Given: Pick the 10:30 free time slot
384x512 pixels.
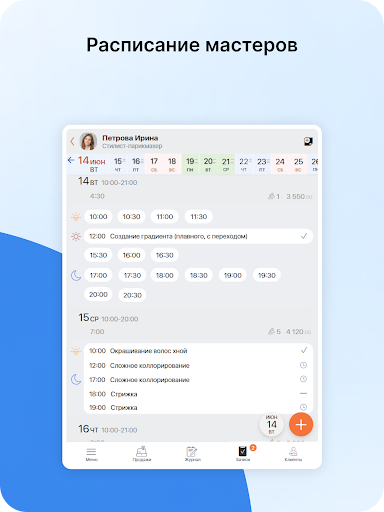Looking at the screenshot, I should (x=131, y=217).
